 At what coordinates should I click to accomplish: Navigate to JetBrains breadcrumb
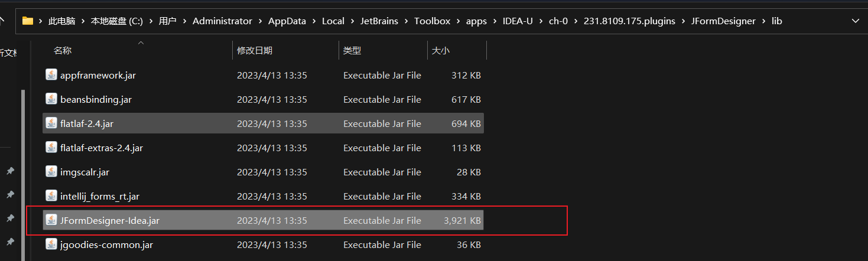379,21
